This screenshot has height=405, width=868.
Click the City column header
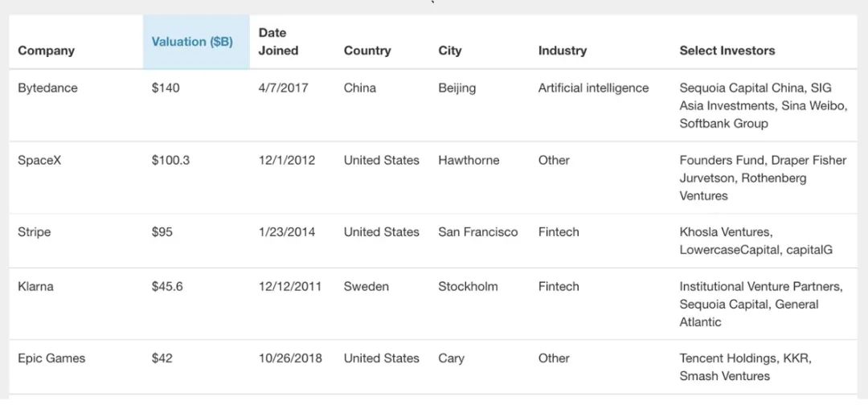449,51
